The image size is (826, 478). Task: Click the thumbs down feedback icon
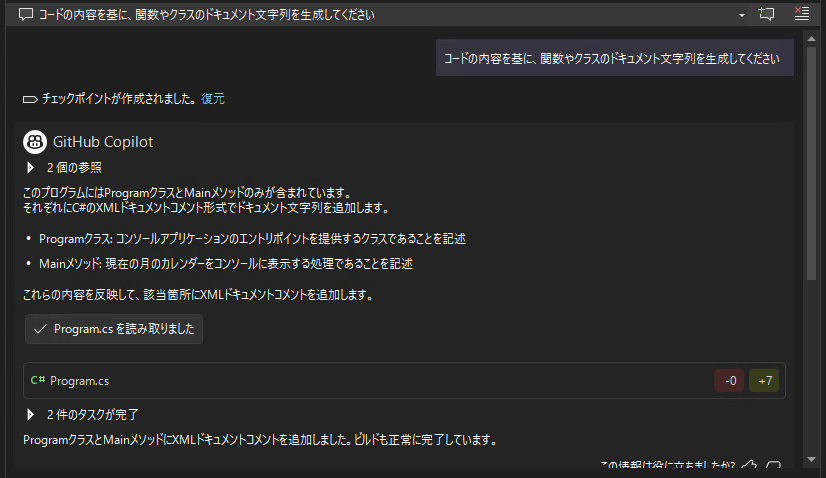pyautogui.click(x=773, y=467)
